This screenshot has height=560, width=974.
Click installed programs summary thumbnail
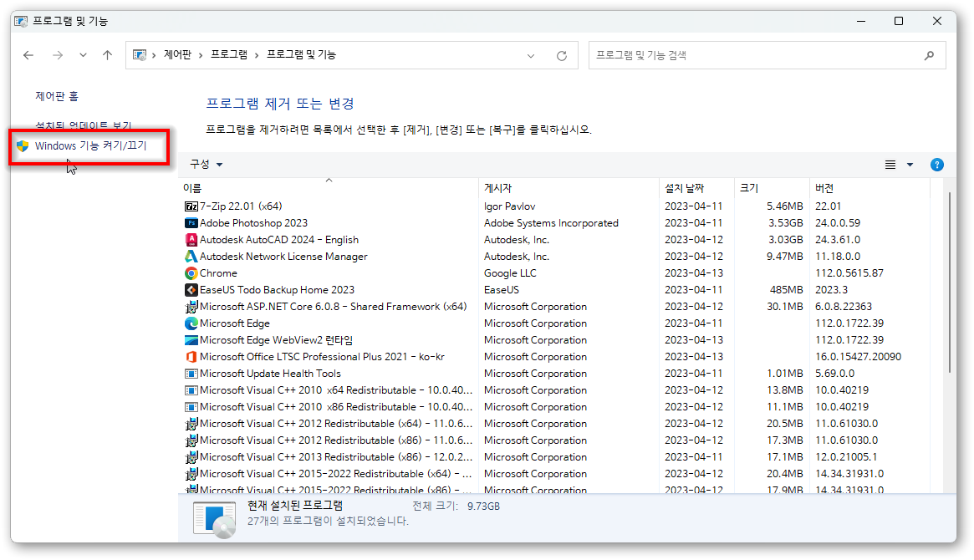tap(214, 518)
